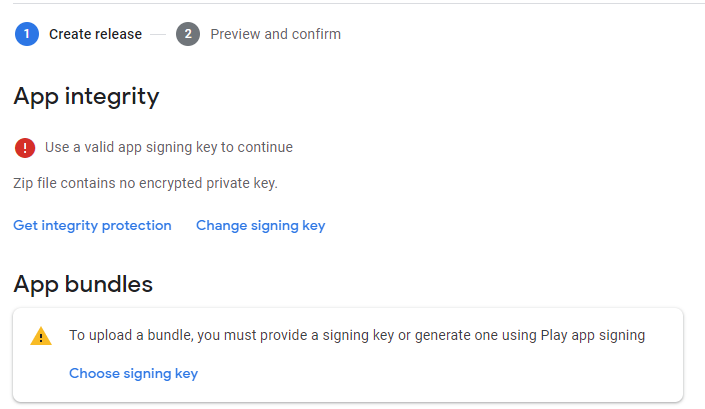Click the red error exclamation icon
The image size is (705, 409).
[x=25, y=148]
